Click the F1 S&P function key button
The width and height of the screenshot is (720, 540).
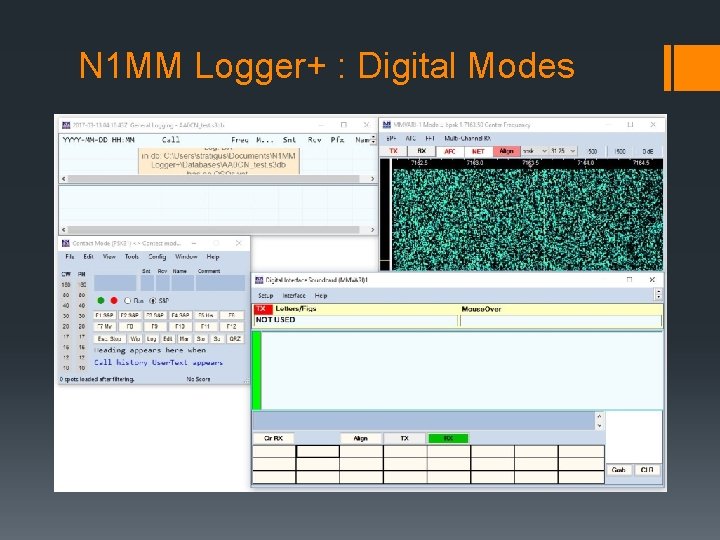click(104, 315)
